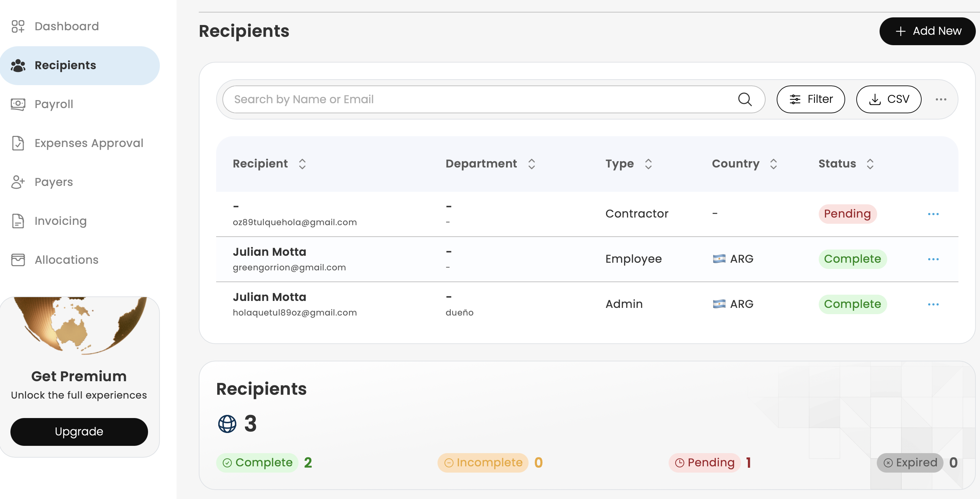This screenshot has height=499, width=980.
Task: Open actions menu for the Julian Motta Admin row
Action: 933,305
